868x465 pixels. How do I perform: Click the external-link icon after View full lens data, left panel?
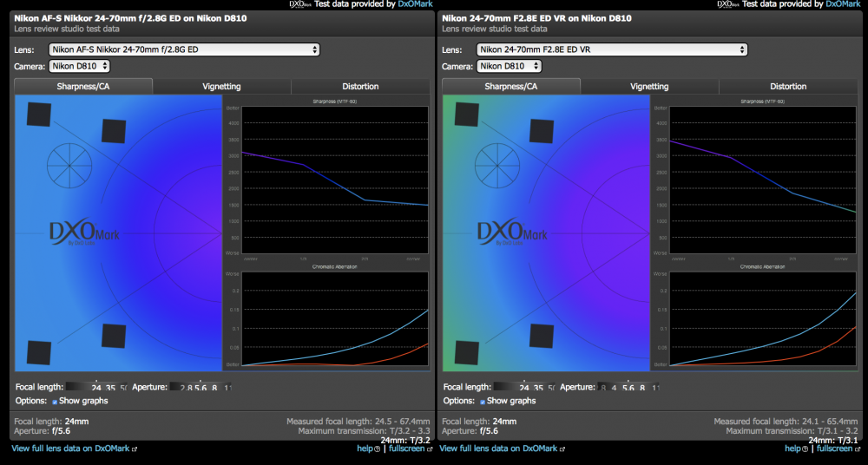[135, 449]
